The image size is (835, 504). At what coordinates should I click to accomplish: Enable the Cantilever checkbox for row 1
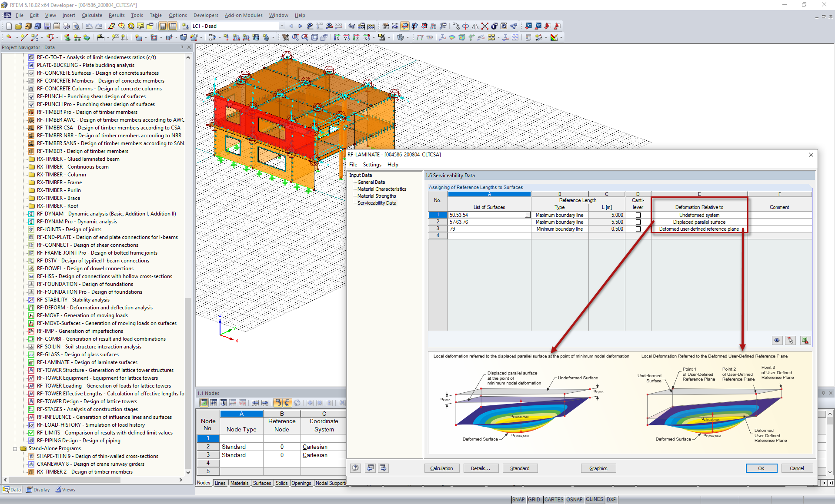coord(638,215)
